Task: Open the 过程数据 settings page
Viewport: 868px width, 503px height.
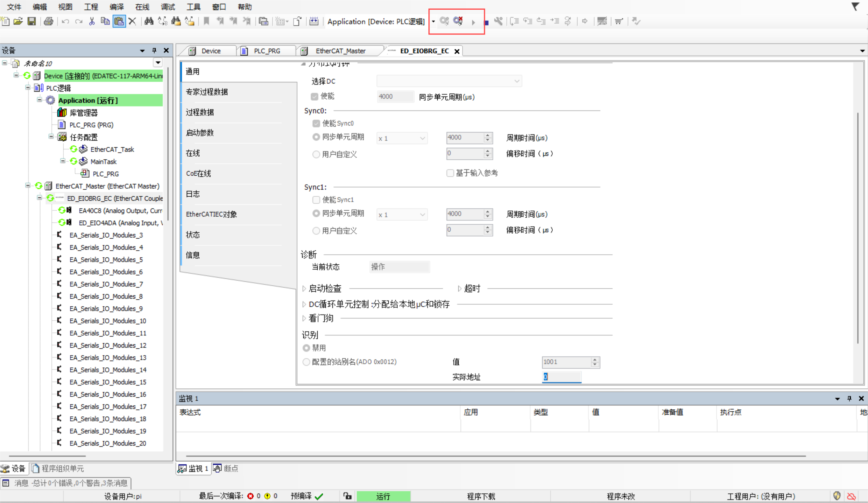Action: 200,112
